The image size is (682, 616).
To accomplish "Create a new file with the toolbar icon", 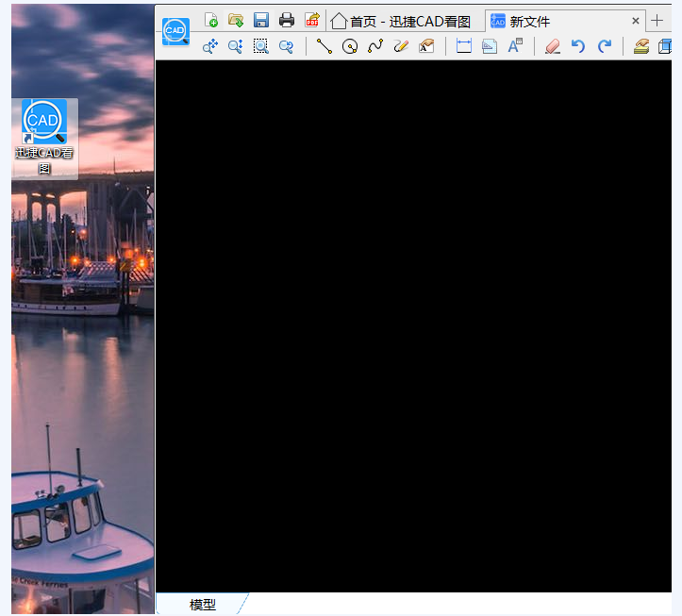I will tap(211, 21).
